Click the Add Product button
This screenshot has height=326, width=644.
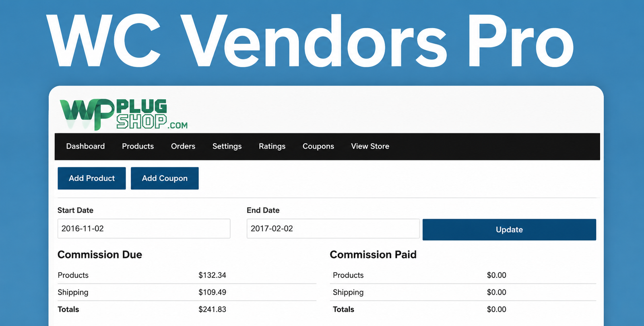point(92,178)
